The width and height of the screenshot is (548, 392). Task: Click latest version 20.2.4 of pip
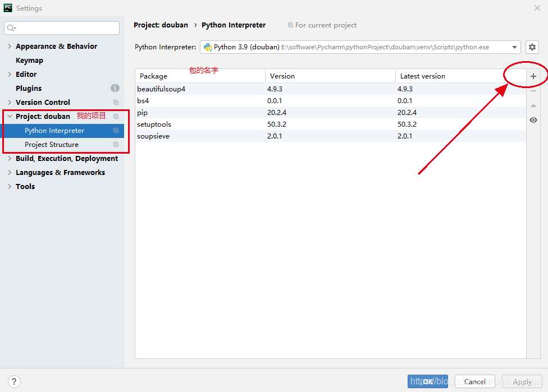[x=407, y=112]
